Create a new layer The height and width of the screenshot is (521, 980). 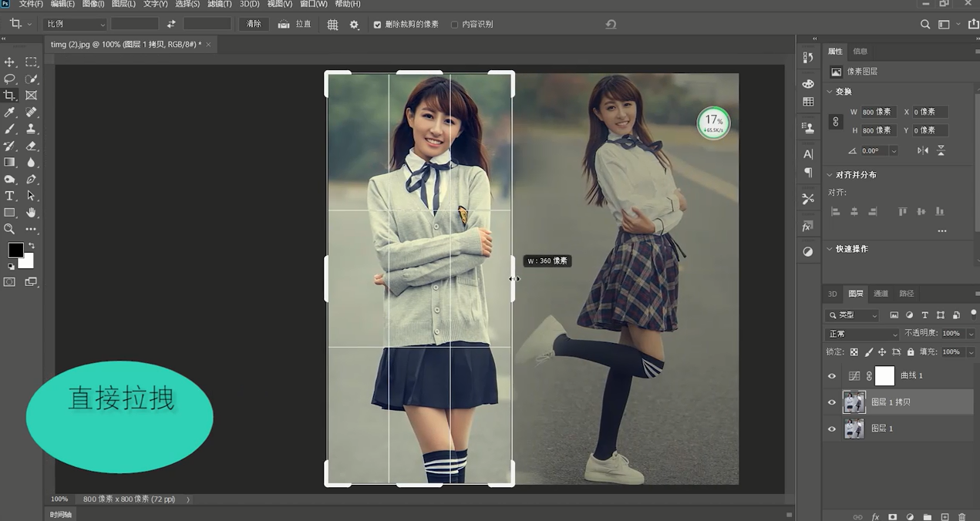(945, 517)
